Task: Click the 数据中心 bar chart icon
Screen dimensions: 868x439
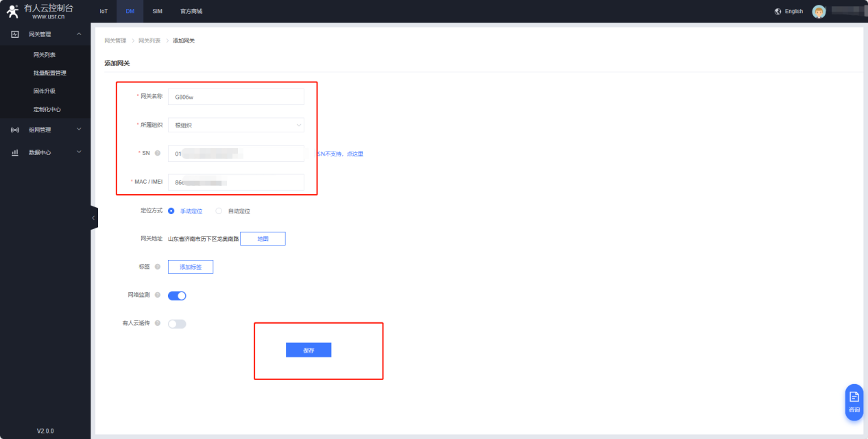Action: click(15, 152)
